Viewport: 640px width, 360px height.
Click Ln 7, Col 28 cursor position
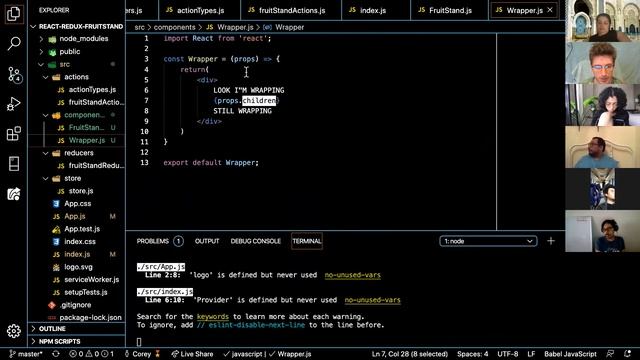coord(409,354)
